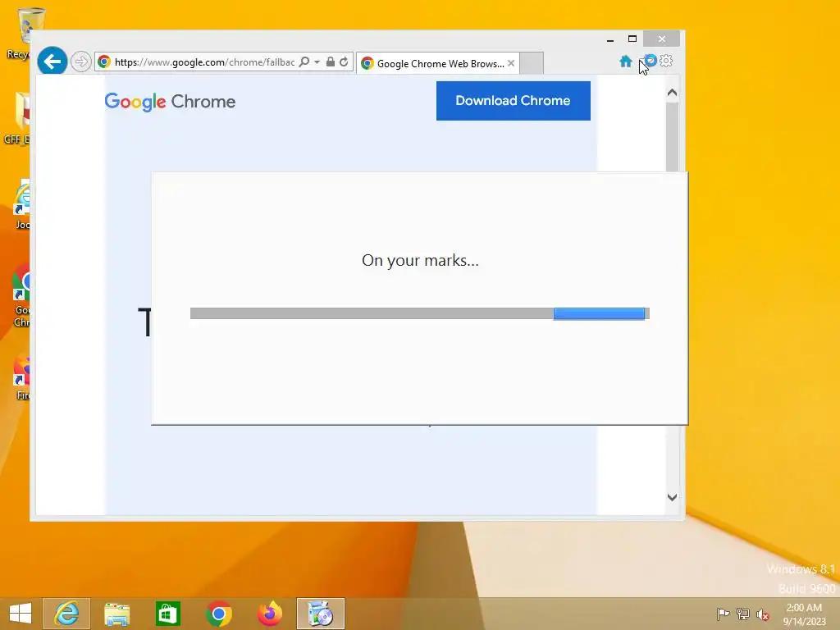Click the address bar search magnifier
Screen dimensions: 840x630
[304, 62]
